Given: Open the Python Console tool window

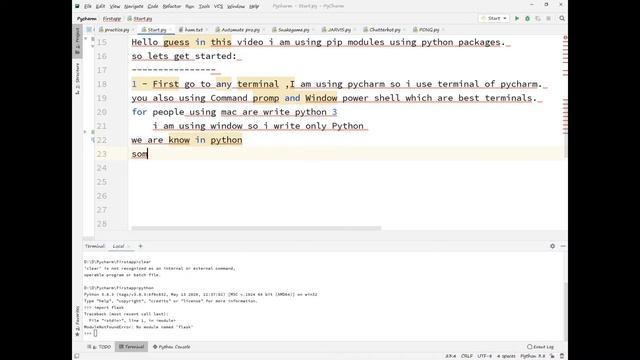Looking at the screenshot, I should tap(172, 347).
